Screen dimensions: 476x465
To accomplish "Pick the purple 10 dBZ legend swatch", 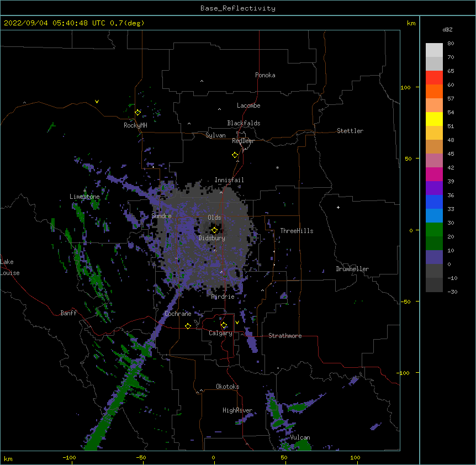I will 434,257.
